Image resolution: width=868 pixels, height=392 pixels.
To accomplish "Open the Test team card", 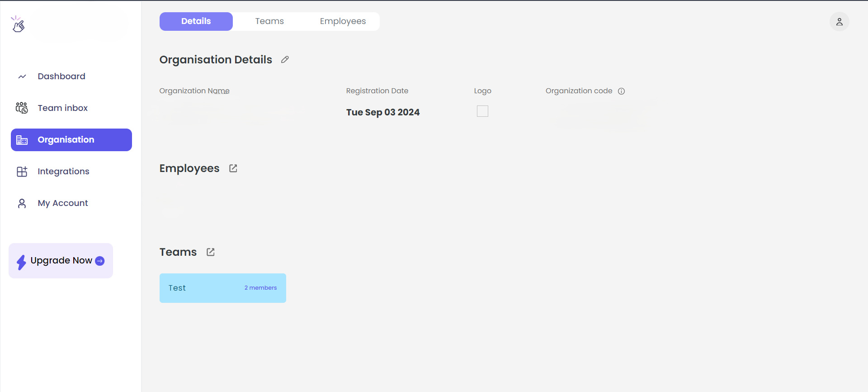I will 223,288.
